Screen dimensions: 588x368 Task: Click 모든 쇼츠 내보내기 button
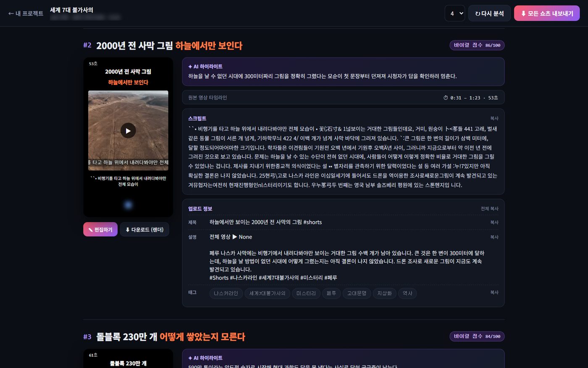[547, 13]
